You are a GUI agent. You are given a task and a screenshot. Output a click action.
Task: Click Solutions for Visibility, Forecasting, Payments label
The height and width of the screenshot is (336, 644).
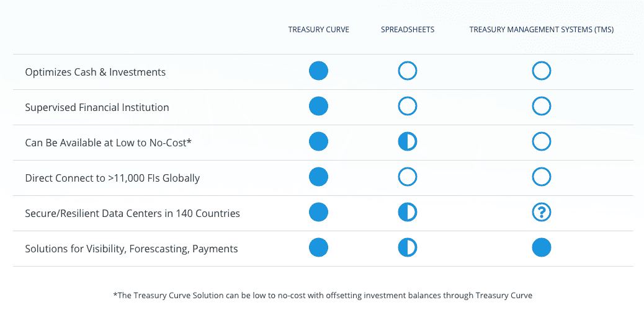click(x=132, y=249)
